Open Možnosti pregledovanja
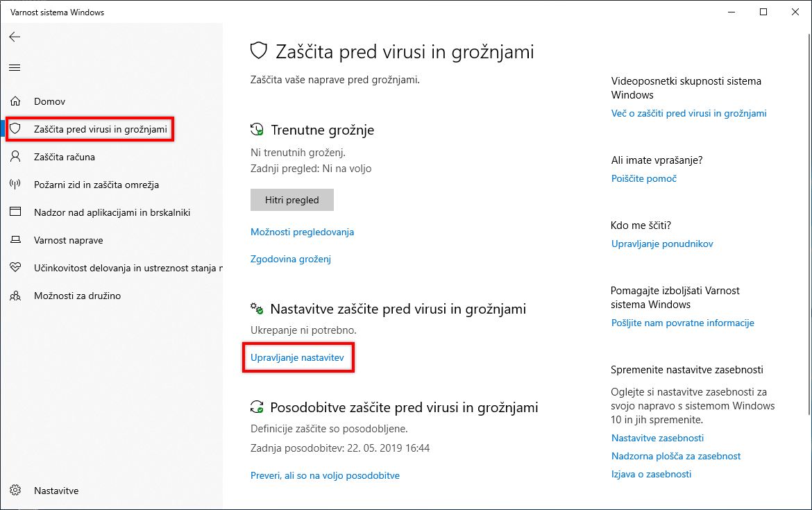 coord(302,232)
